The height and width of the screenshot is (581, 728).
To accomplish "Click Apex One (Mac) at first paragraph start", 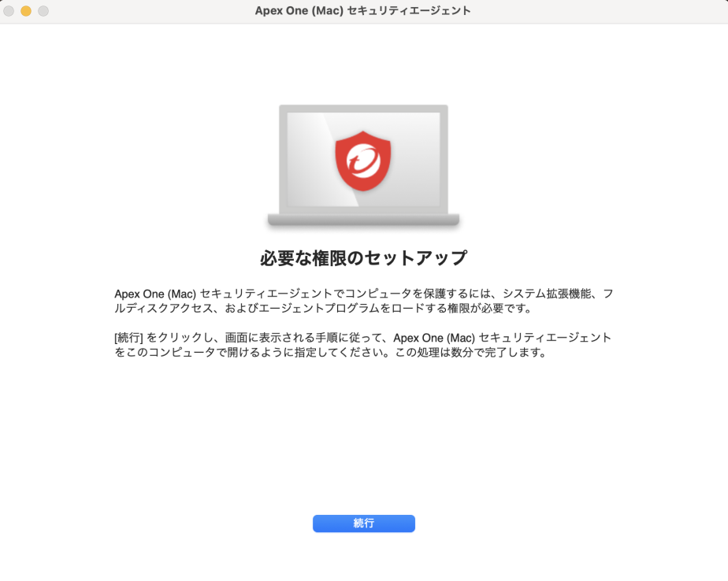I will [x=155, y=294].
